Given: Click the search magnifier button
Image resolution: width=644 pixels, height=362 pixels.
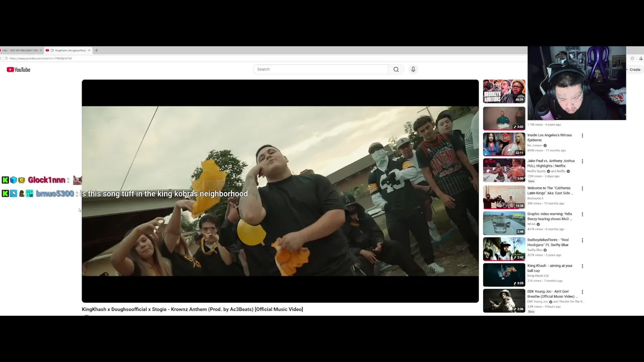Looking at the screenshot, I should click(x=396, y=69).
